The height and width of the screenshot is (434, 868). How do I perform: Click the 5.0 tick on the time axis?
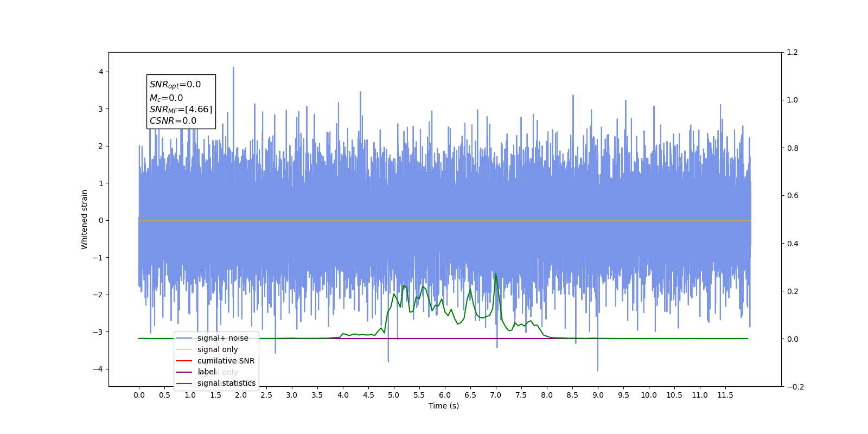(x=394, y=395)
